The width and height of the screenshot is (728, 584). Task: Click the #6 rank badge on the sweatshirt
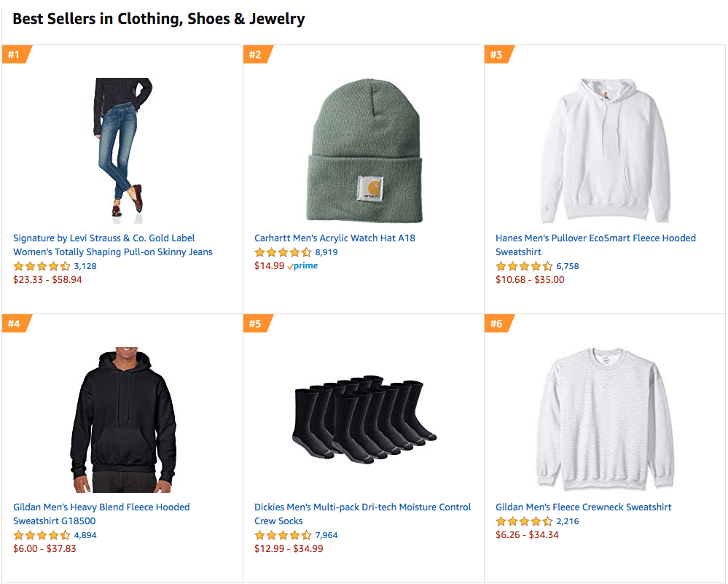coord(498,323)
